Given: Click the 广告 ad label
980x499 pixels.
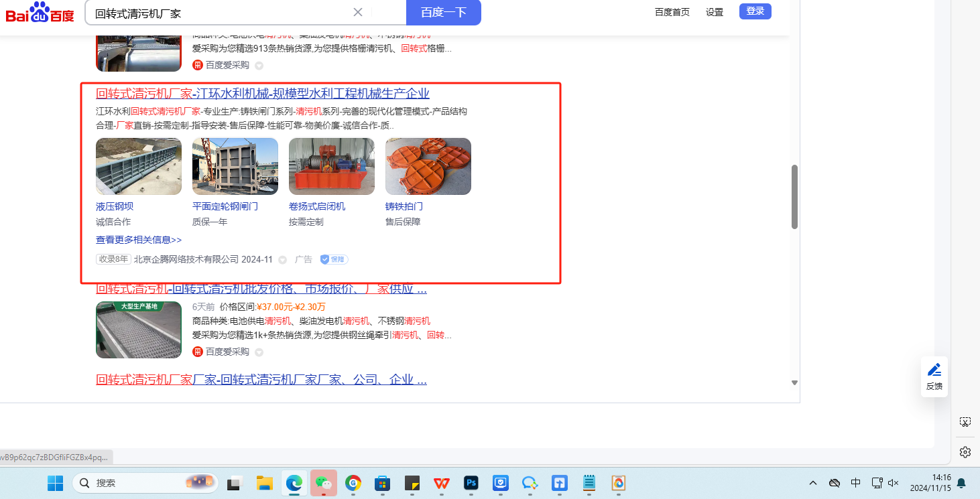Looking at the screenshot, I should 304,259.
